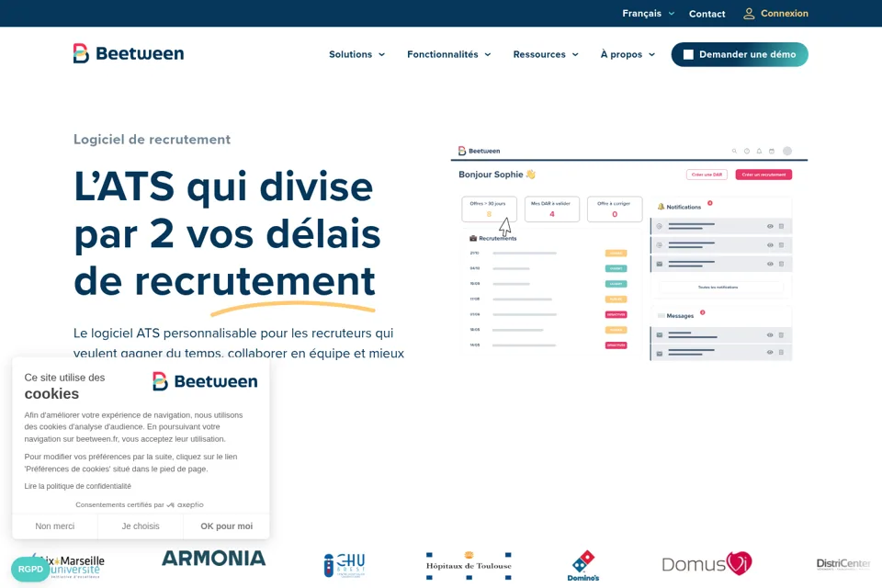Toggle eye icon on third notification row

770,264
